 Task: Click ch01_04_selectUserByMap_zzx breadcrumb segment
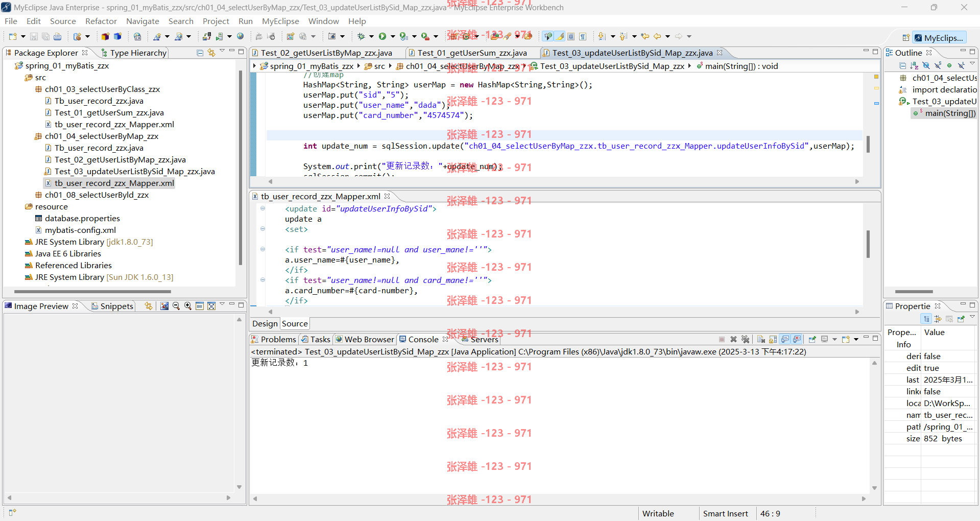458,66
